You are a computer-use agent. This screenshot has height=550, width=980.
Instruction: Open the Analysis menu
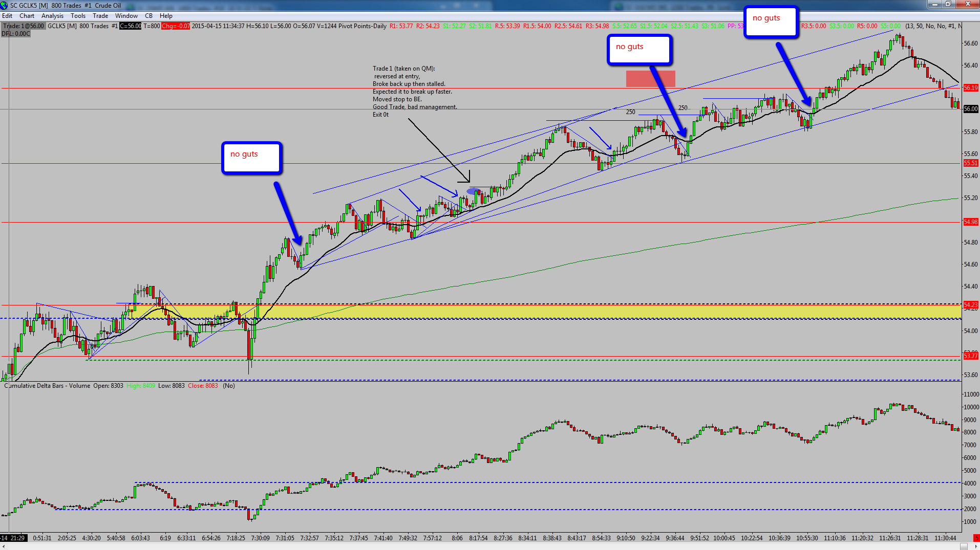pyautogui.click(x=52, y=16)
